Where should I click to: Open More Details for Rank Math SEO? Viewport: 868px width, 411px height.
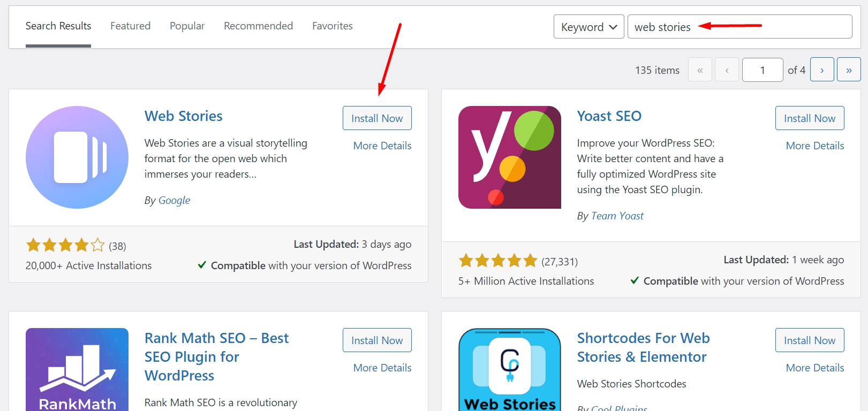[x=382, y=368]
